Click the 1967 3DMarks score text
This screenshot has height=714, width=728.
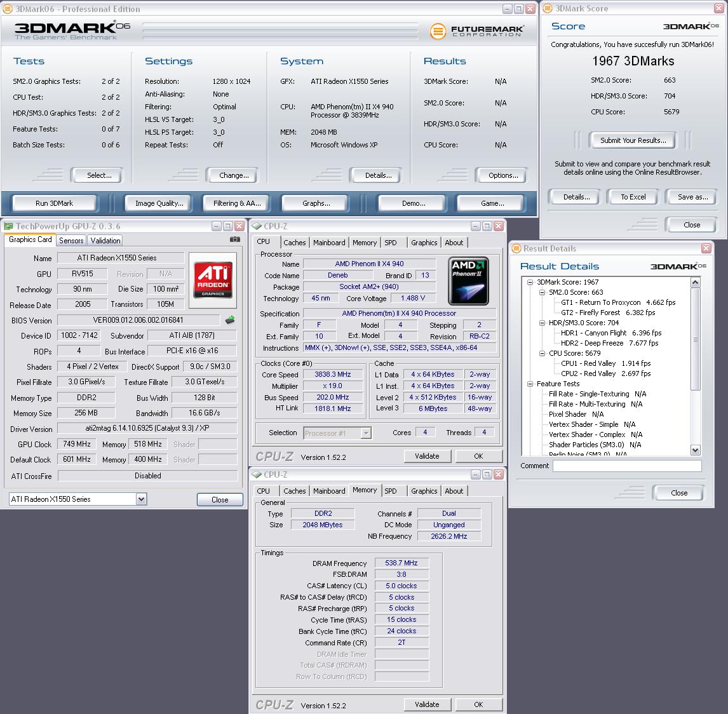pos(633,61)
